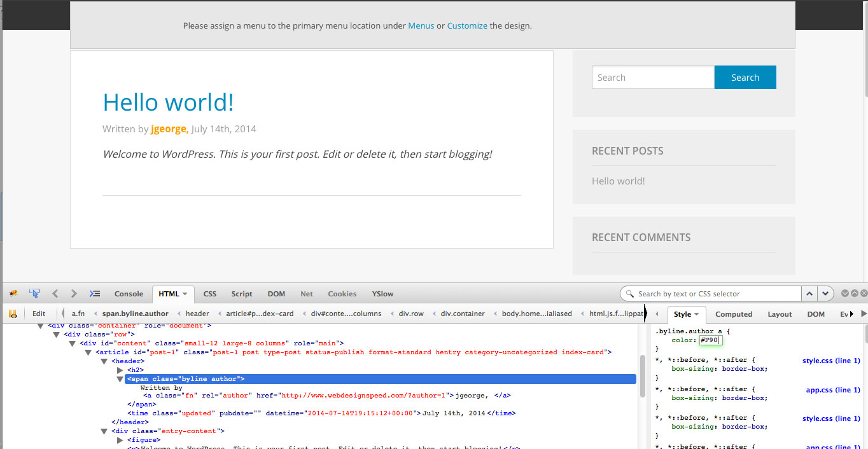
Task: Follow the Menus link
Action: 421,26
